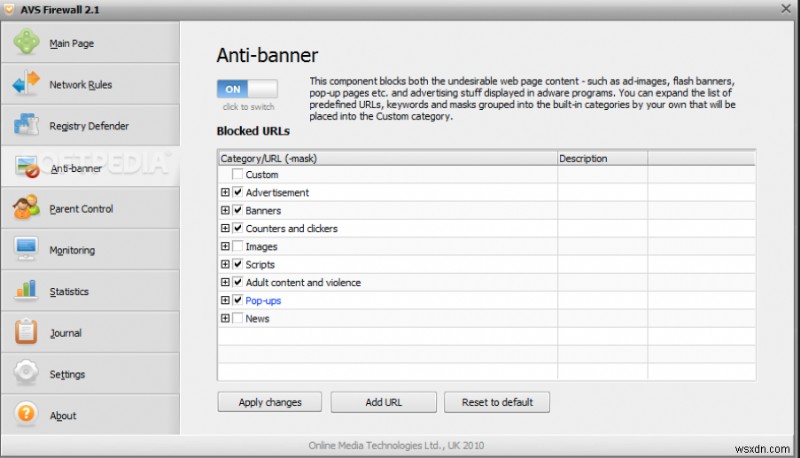The height and width of the screenshot is (458, 800).
Task: Click Reset to default button
Action: 497,402
